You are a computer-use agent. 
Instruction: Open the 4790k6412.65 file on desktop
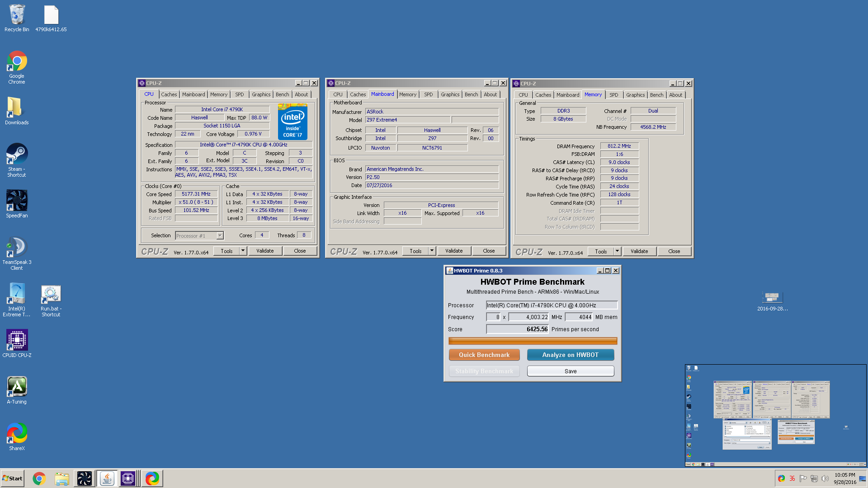point(51,19)
